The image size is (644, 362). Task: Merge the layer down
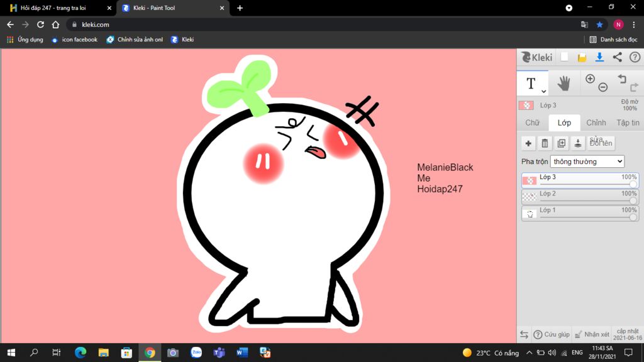click(578, 143)
